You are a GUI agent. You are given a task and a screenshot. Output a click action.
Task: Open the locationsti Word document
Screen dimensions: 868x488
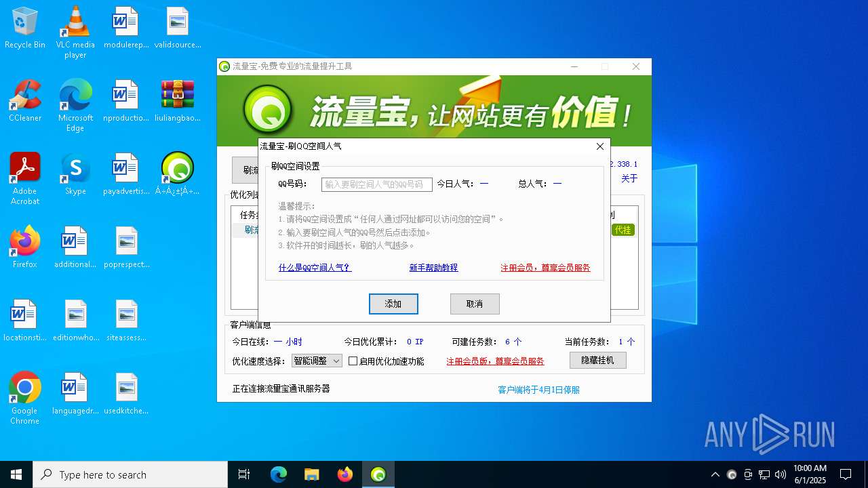pos(25,321)
